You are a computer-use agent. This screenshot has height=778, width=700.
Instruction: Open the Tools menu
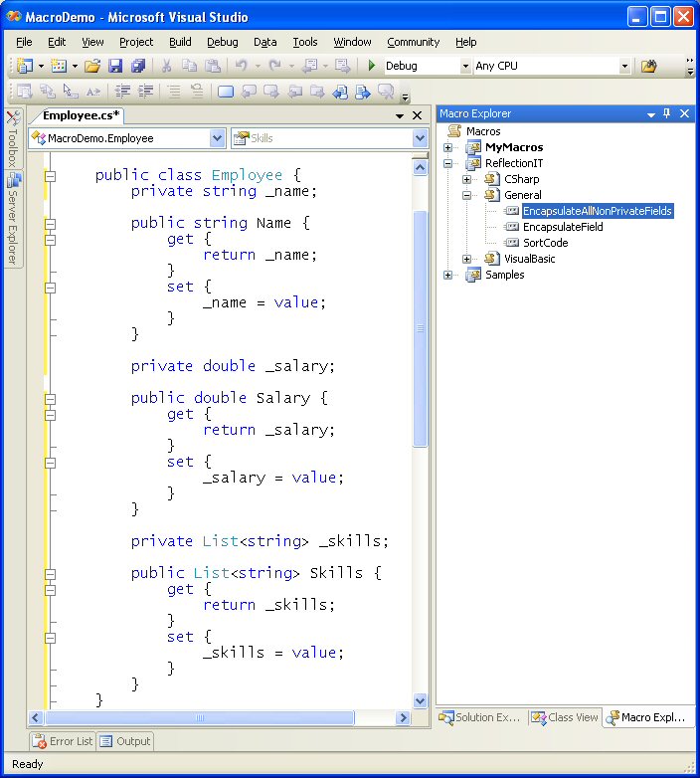click(x=305, y=42)
